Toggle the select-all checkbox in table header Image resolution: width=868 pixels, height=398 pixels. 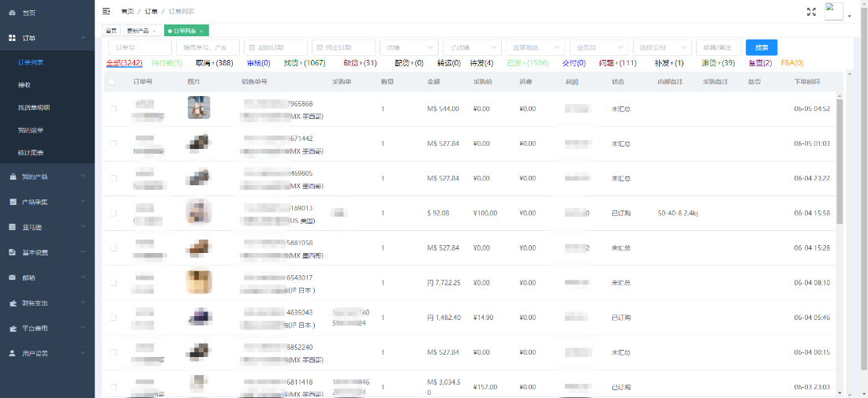pyautogui.click(x=112, y=81)
